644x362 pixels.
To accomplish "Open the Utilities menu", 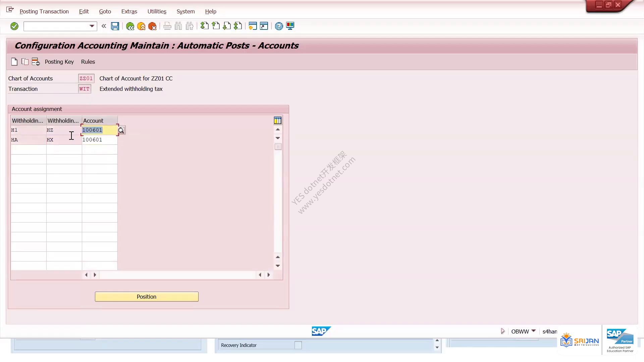I will click(x=157, y=11).
